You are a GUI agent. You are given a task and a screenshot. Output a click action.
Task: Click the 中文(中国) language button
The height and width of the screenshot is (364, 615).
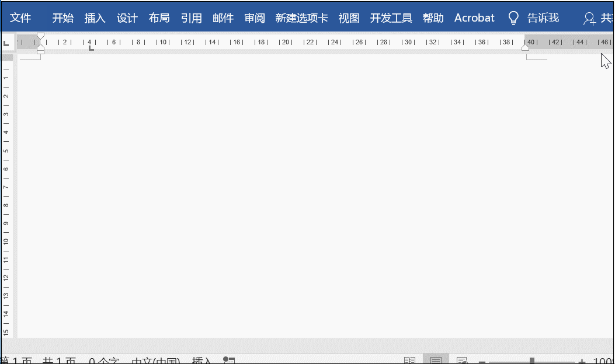[155, 360]
